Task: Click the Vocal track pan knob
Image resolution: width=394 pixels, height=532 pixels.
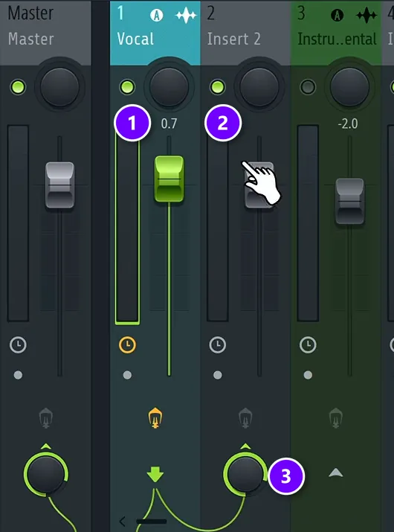Action: 169,87
